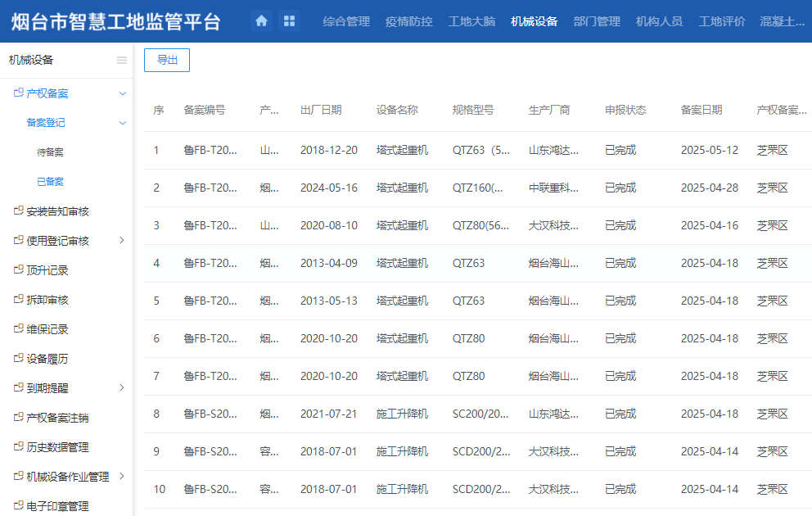Click the 备案日期 column header

[701, 110]
